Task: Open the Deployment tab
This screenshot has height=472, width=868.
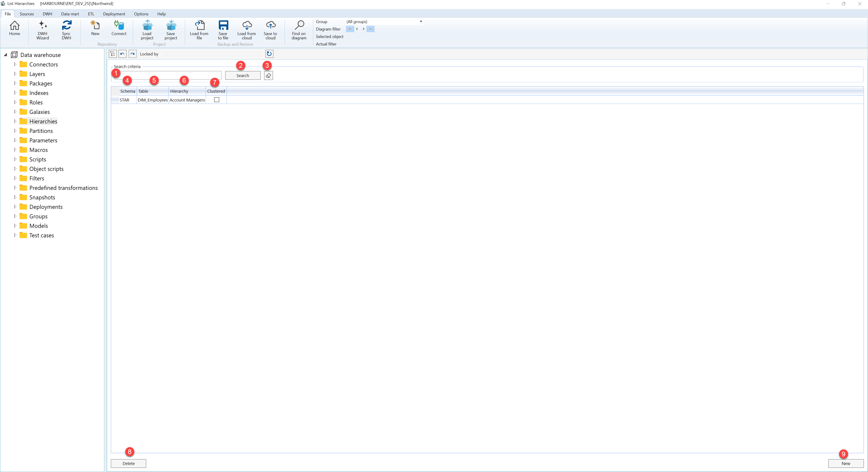Action: point(114,14)
